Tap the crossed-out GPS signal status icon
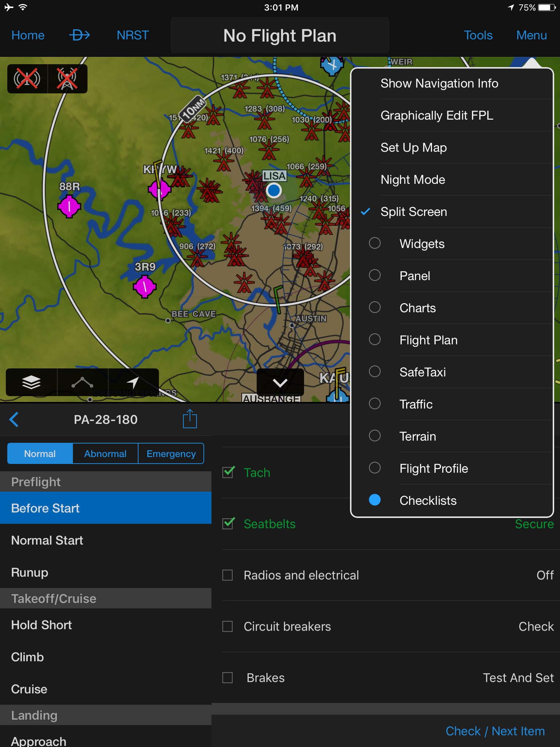The width and height of the screenshot is (560, 747). pos(27,79)
